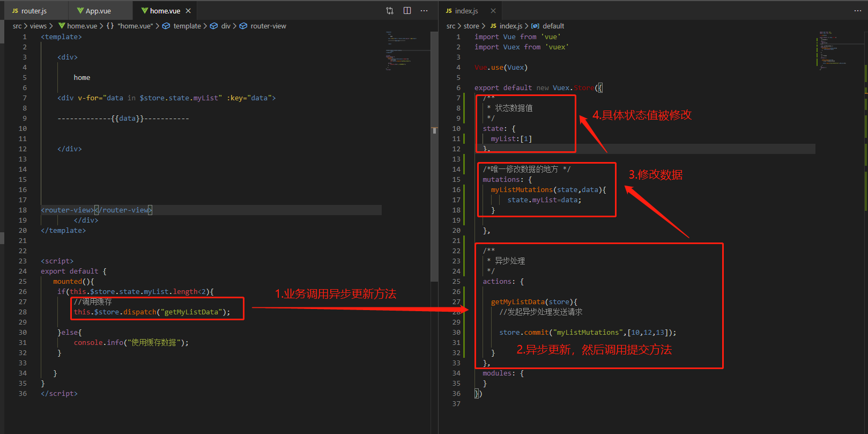Viewport: 868px width, 434px height.
Task: Open the template breadcrumb symbol
Action: pyautogui.click(x=182, y=26)
